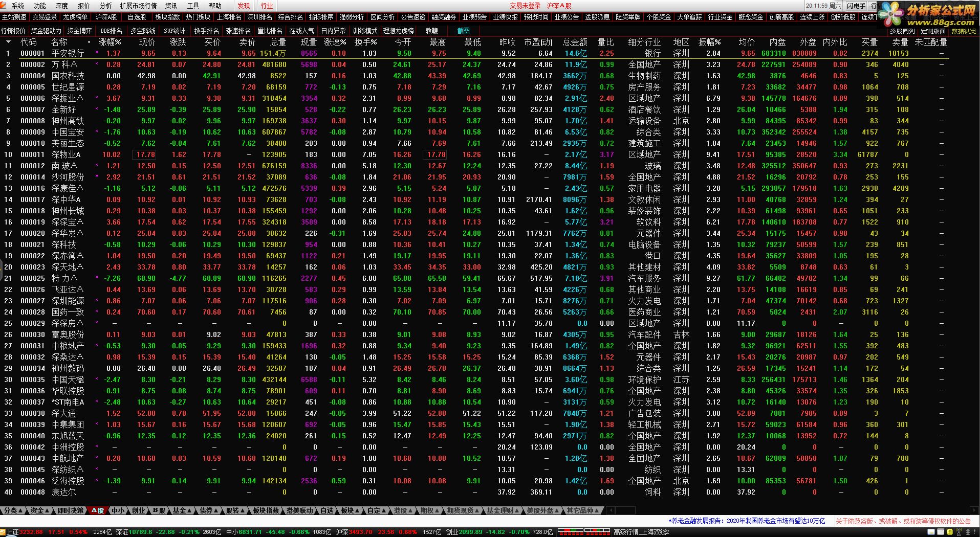Open 大单追踪 toolbar item
Image resolution: width=980 pixels, height=537 pixels.
click(689, 17)
